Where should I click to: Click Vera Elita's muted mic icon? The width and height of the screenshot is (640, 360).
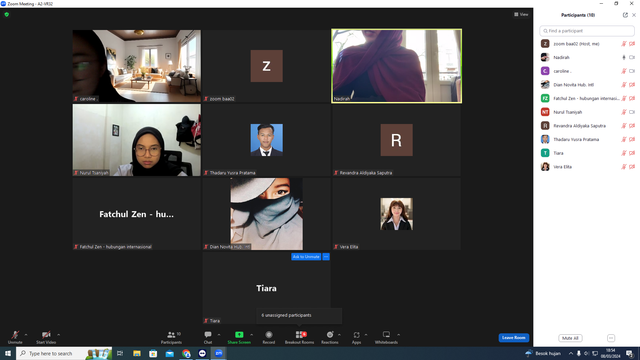624,167
